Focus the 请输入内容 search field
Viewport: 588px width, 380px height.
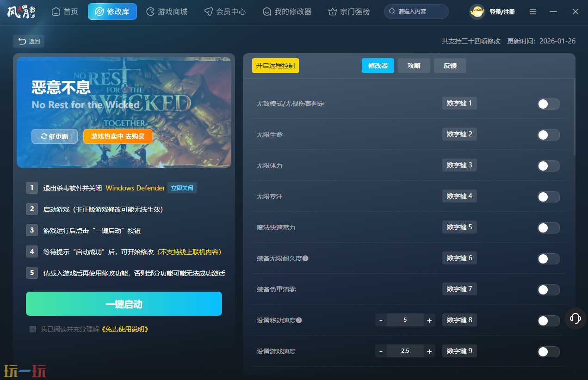(416, 12)
